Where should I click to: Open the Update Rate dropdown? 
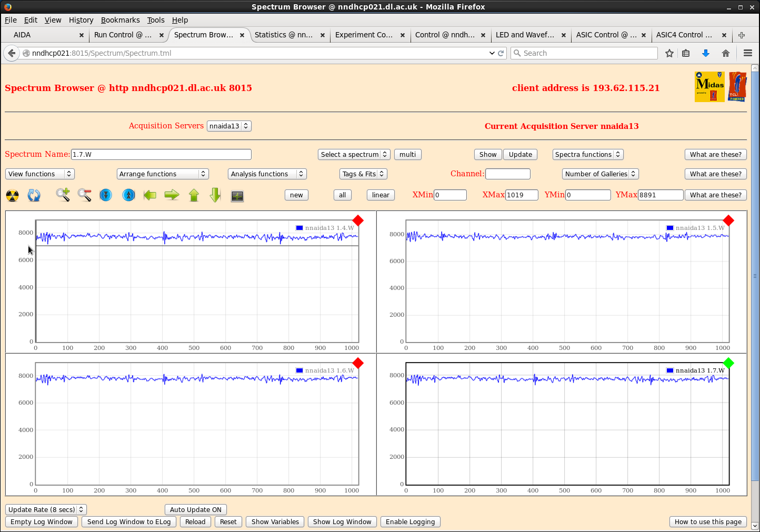(46, 509)
